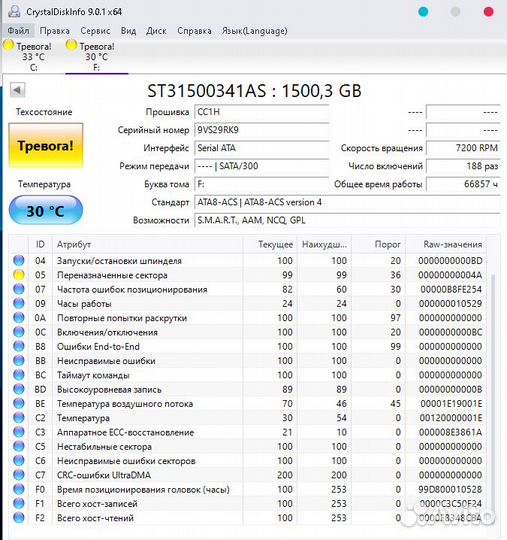507x540 pixels.
Task: Click raw value 0000000004A
Action: point(450,275)
